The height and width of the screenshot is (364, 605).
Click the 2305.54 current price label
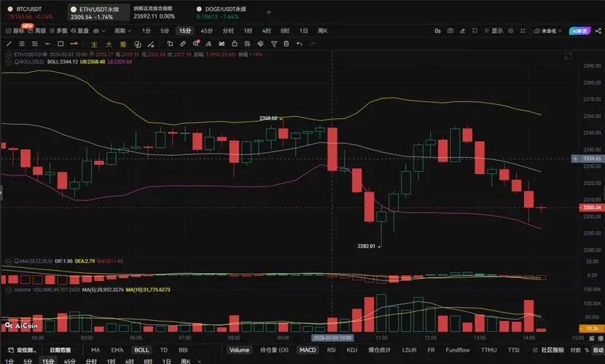591,207
